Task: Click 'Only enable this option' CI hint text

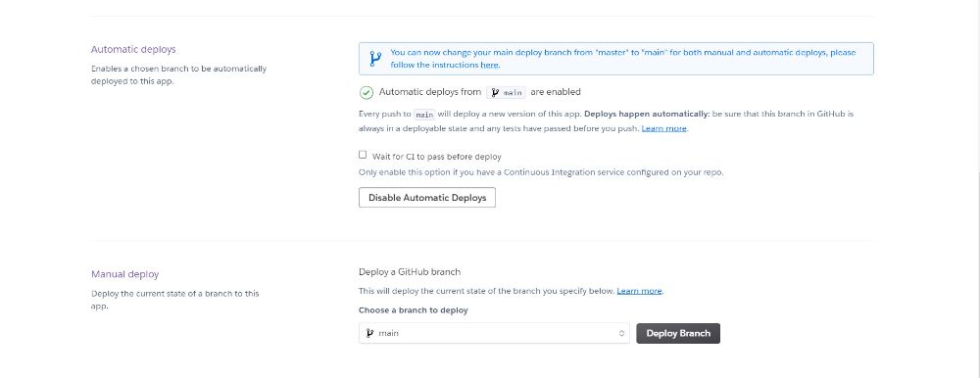Action: click(x=541, y=172)
